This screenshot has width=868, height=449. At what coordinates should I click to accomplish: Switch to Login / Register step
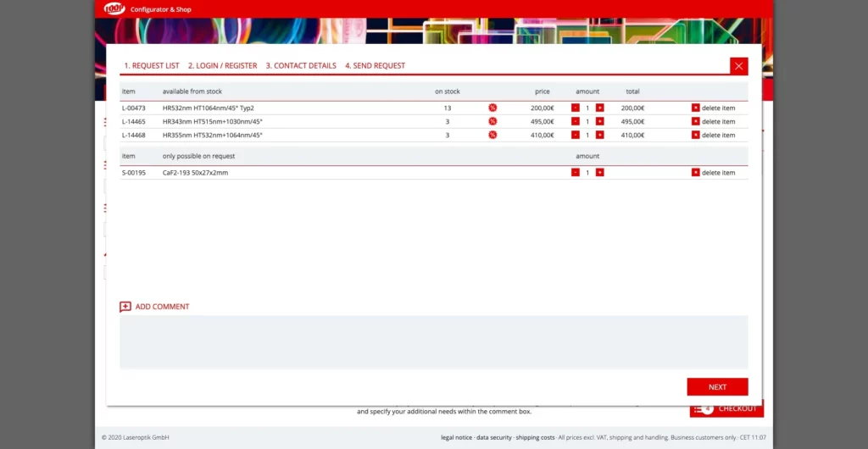(x=222, y=66)
